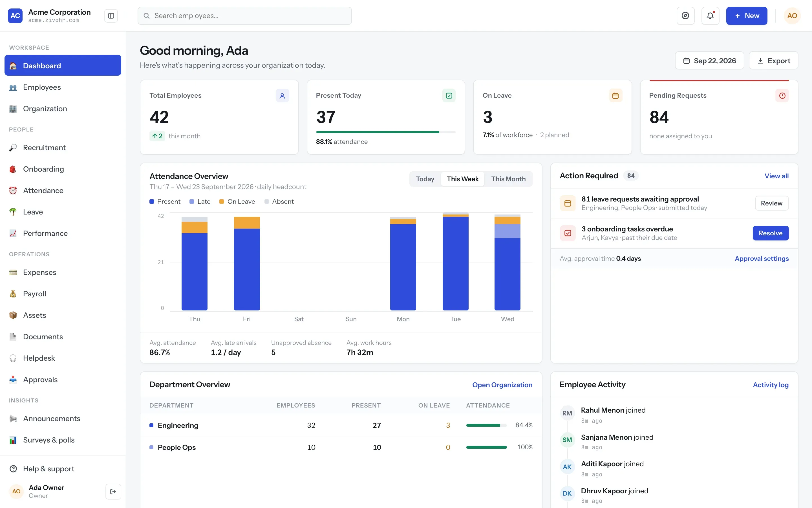Toggle the Absent legend series

click(279, 202)
